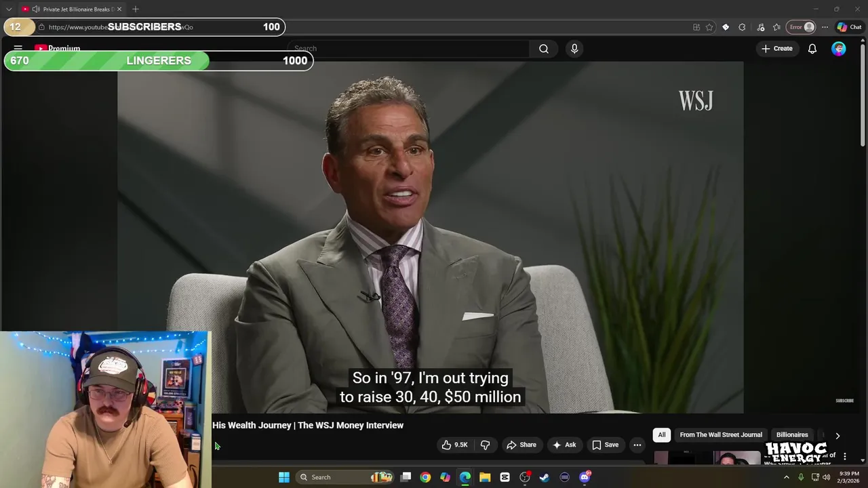Open more actions ellipsis under video

click(x=637, y=445)
